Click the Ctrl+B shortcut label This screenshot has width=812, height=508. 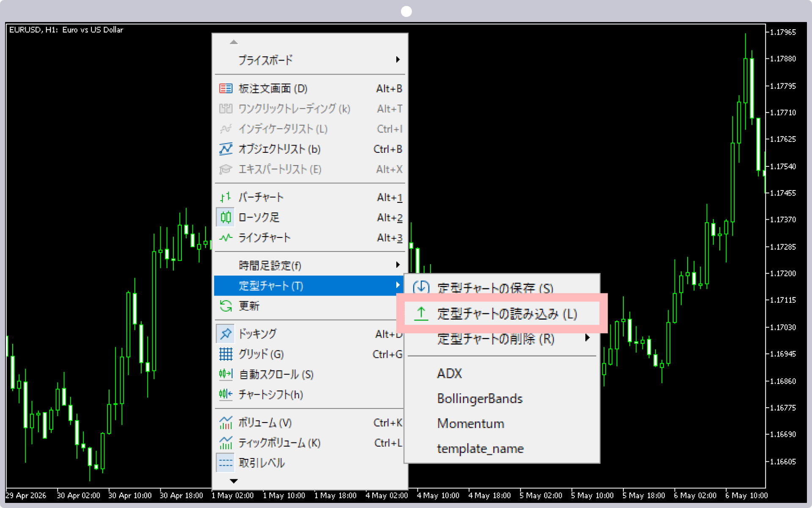tap(388, 149)
